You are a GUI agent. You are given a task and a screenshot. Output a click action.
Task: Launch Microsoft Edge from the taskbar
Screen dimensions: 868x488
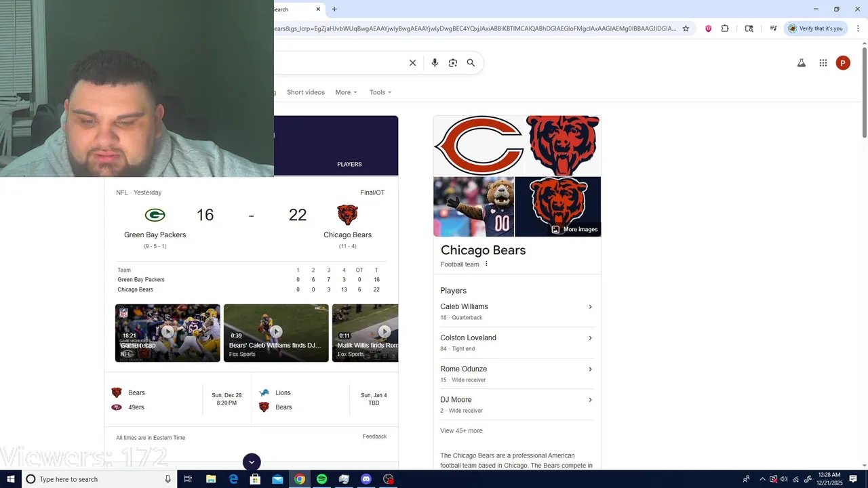(x=233, y=479)
